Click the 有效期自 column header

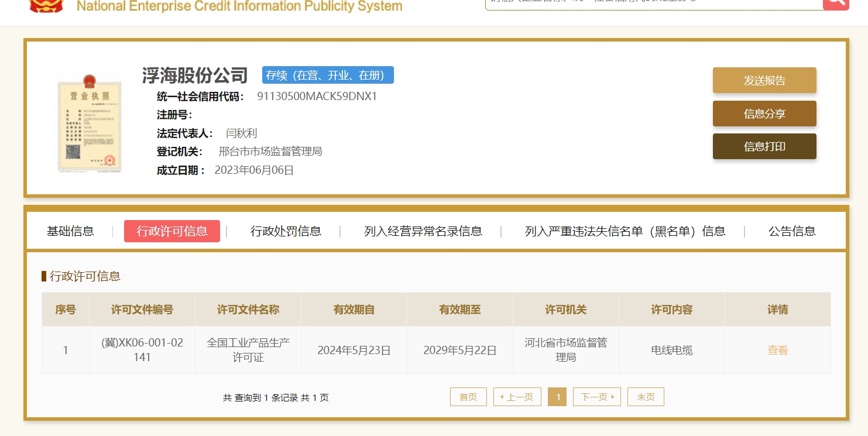(354, 310)
